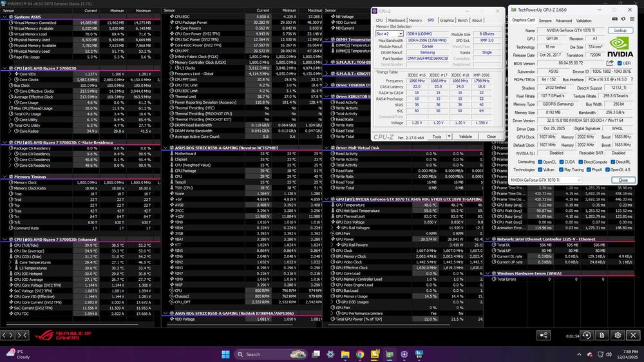Show hidden system tray icons
Viewport: 644px width, 362px height.
coord(579,354)
